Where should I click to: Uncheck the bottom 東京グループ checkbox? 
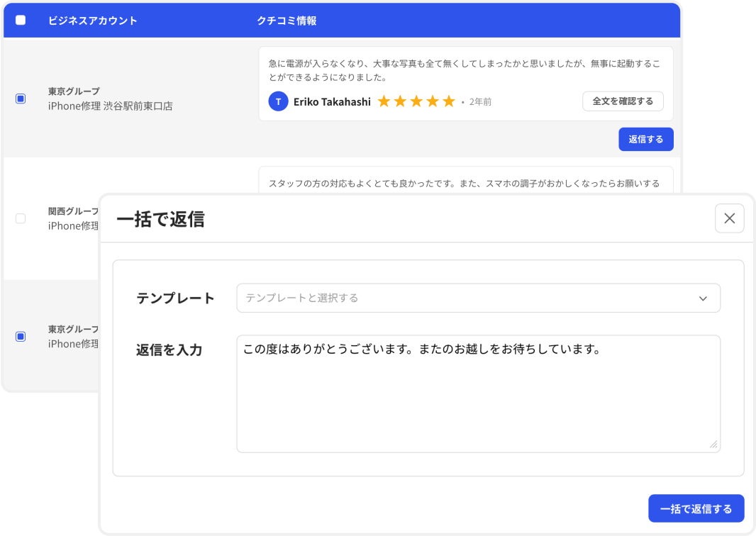point(19,336)
